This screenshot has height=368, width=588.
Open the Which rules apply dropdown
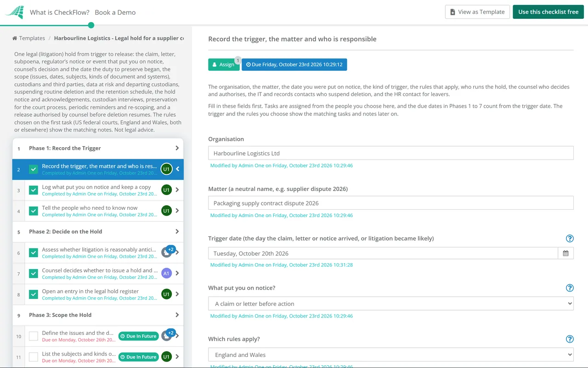(391, 355)
